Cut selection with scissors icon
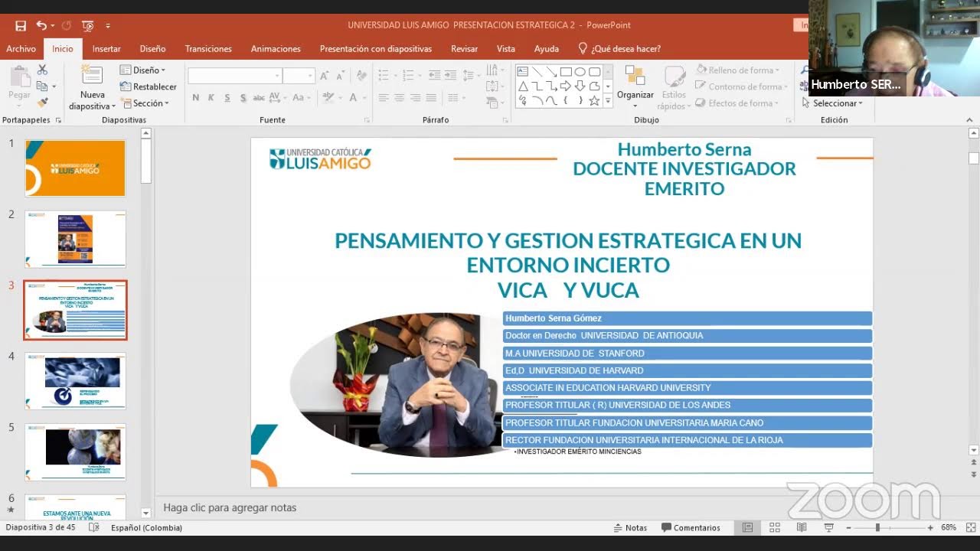This screenshot has width=980, height=551. pyautogui.click(x=42, y=70)
